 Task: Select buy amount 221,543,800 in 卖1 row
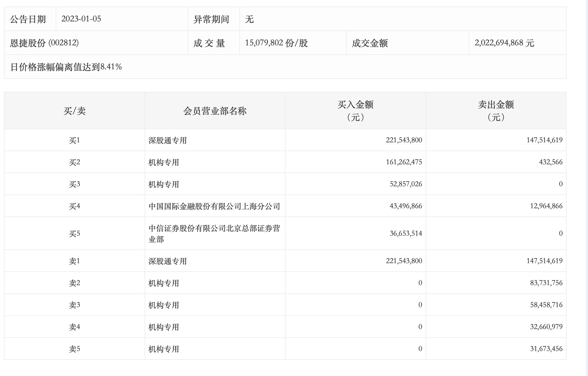[x=404, y=261]
